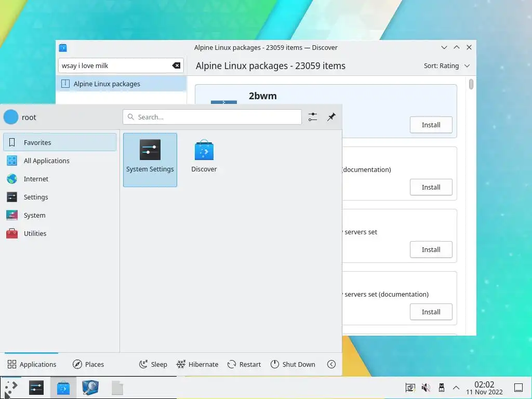Maximize the Discover window

coord(457,47)
